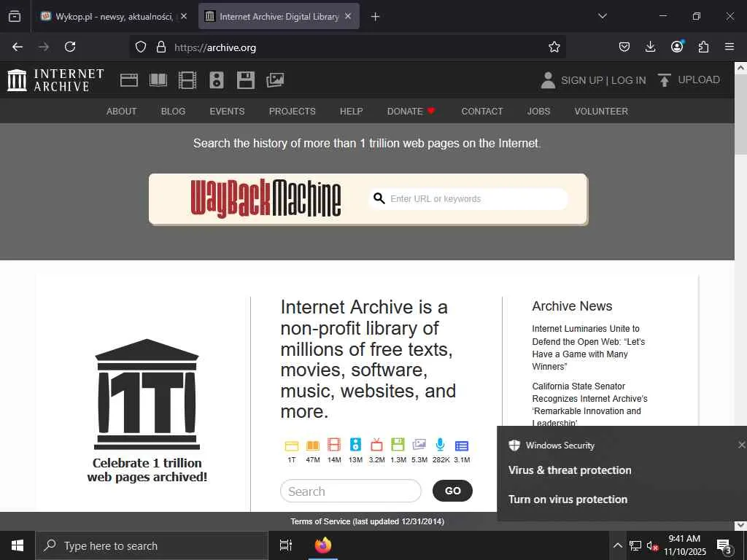Viewport: 747px width, 560px height.
Task: Open the Firefox account icon
Action: (677, 46)
